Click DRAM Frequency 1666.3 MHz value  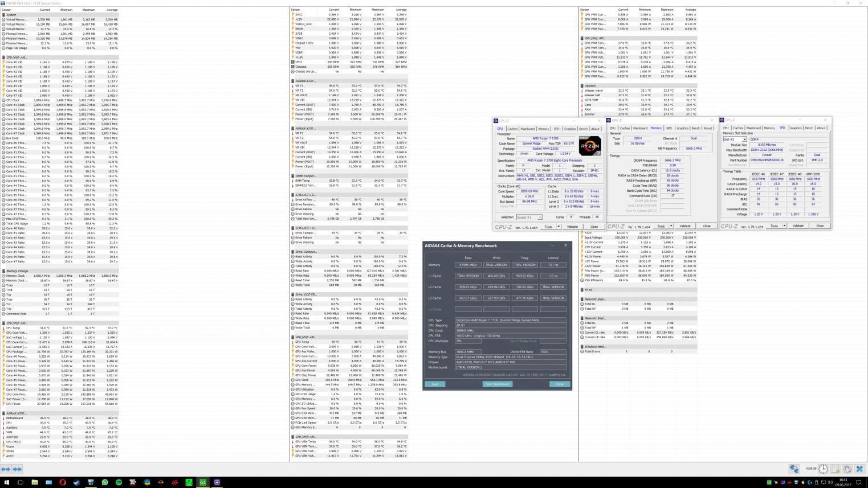pyautogui.click(x=673, y=160)
